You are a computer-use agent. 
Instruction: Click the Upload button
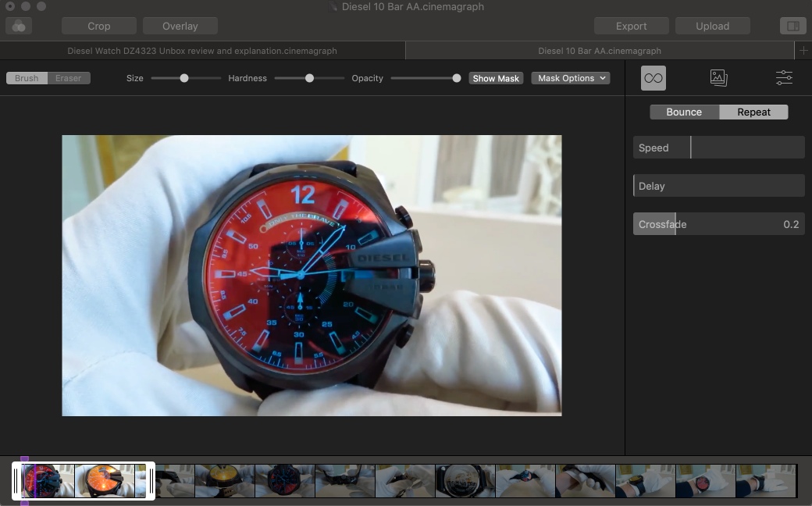pyautogui.click(x=713, y=26)
